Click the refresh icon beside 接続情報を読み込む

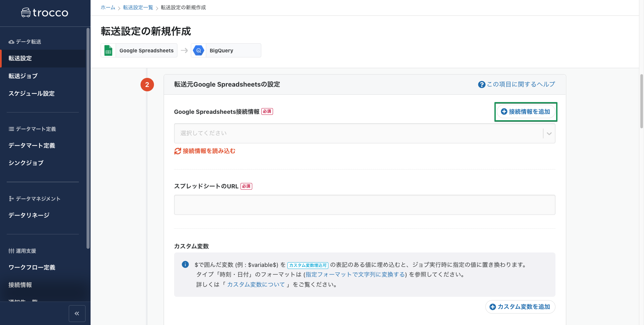[178, 151]
